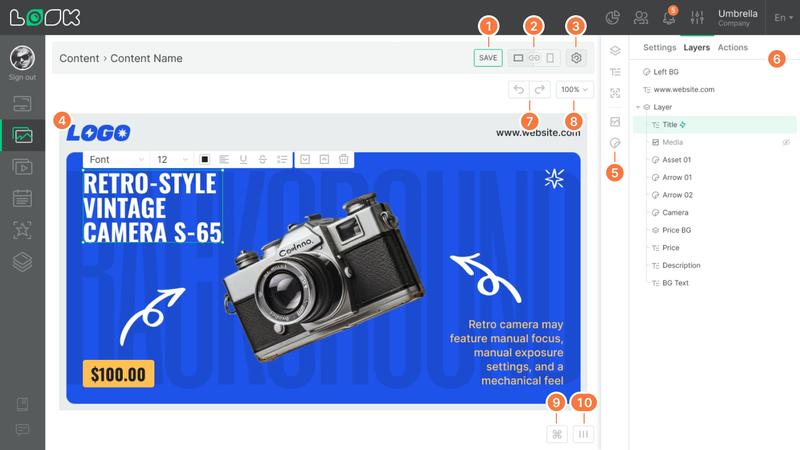Open the image content section in sidebar
Screen dimensions: 800x450
pyautogui.click(x=22, y=136)
